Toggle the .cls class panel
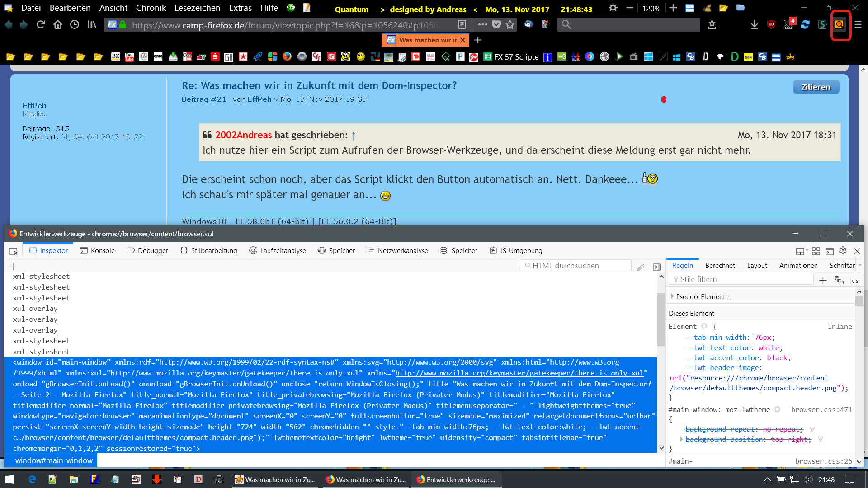Viewport: 868px width, 488px height. coord(854,281)
